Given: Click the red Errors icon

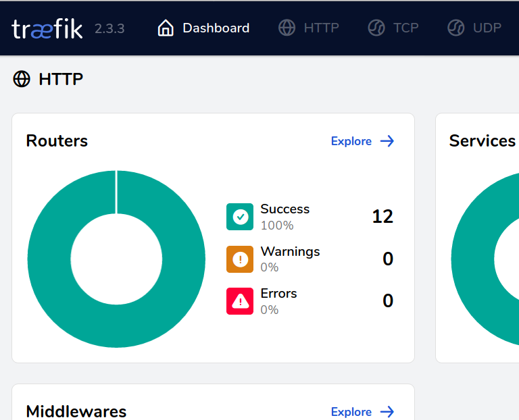Looking at the screenshot, I should tap(240, 301).
